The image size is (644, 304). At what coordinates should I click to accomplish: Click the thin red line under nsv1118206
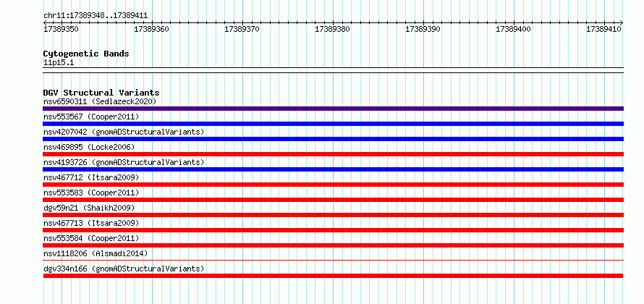(x=333, y=260)
